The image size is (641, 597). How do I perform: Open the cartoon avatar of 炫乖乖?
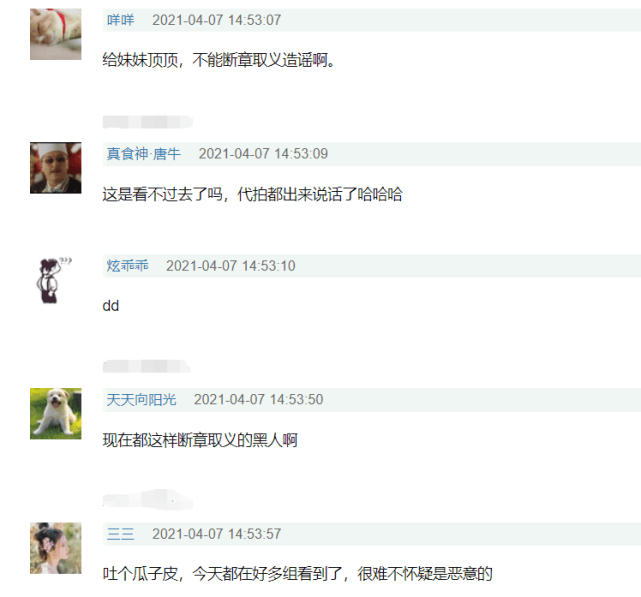56,280
